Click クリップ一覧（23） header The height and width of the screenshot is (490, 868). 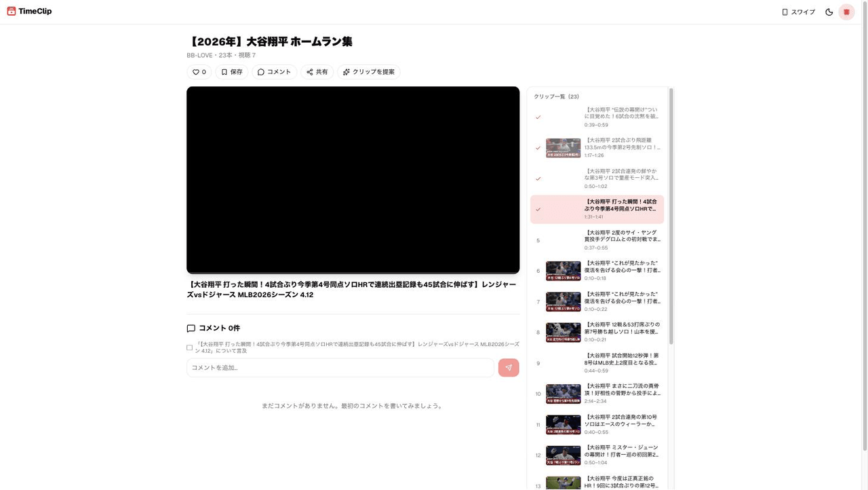pyautogui.click(x=557, y=96)
